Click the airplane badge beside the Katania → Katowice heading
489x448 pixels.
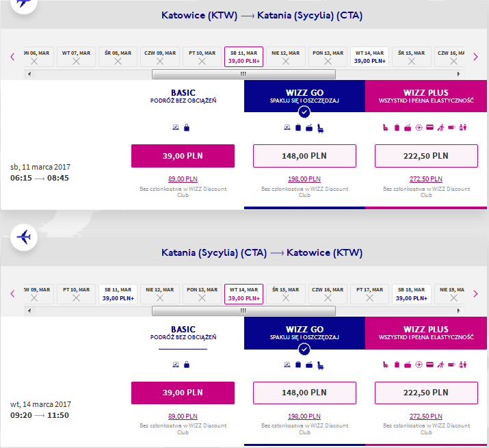click(x=24, y=237)
